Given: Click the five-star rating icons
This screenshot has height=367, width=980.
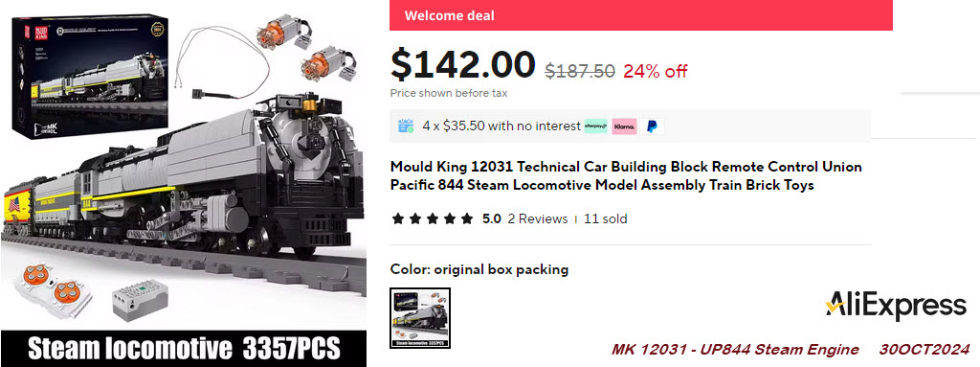Looking at the screenshot, I should 433,219.
